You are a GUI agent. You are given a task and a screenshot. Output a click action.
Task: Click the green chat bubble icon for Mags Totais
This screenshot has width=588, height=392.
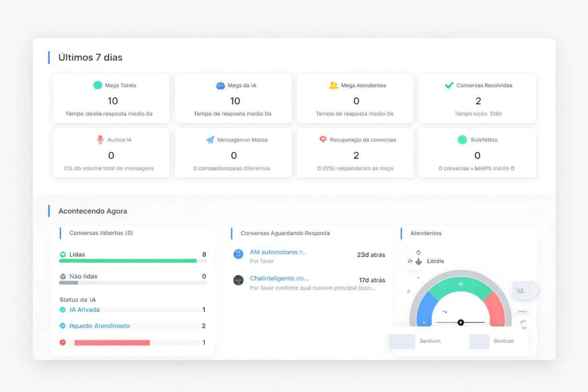pyautogui.click(x=98, y=85)
